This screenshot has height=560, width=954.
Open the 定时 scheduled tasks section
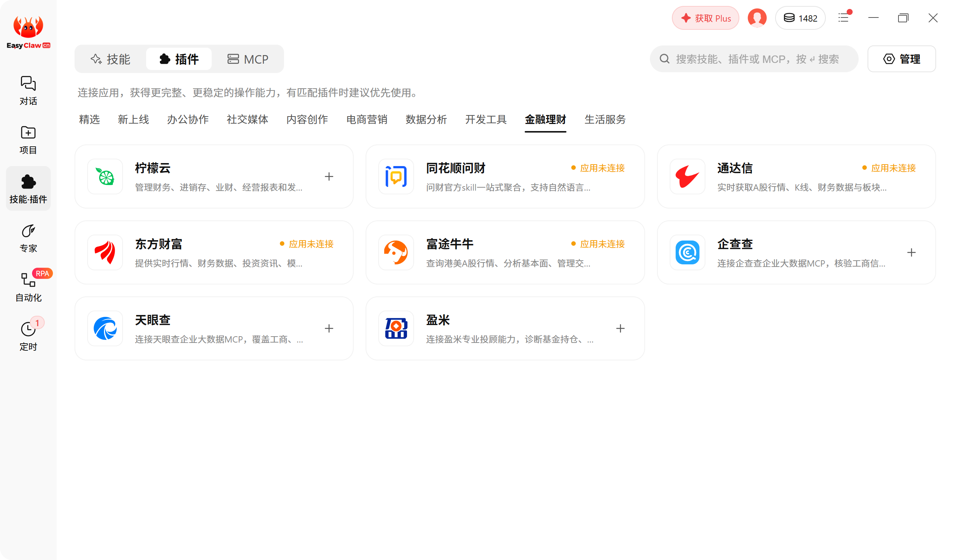[x=28, y=336]
